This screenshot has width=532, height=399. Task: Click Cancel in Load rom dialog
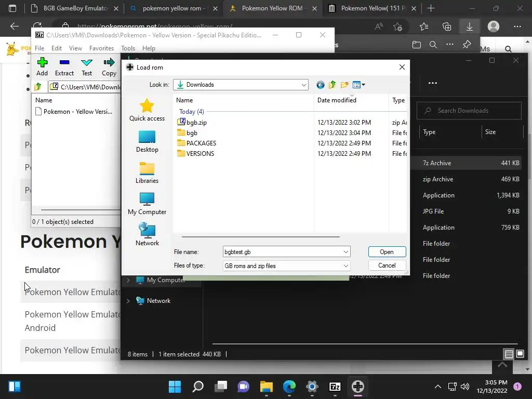387,265
